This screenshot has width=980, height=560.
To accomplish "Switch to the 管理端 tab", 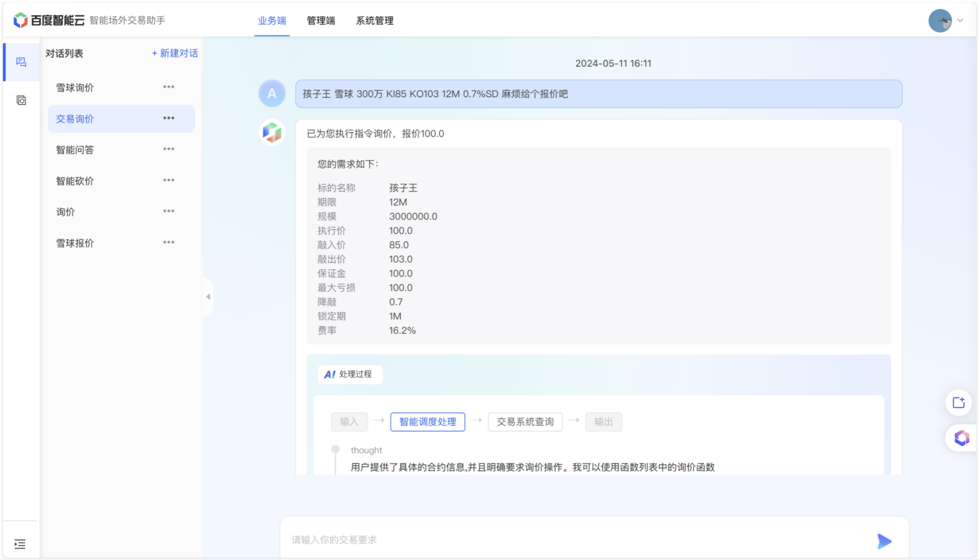I will (x=321, y=21).
